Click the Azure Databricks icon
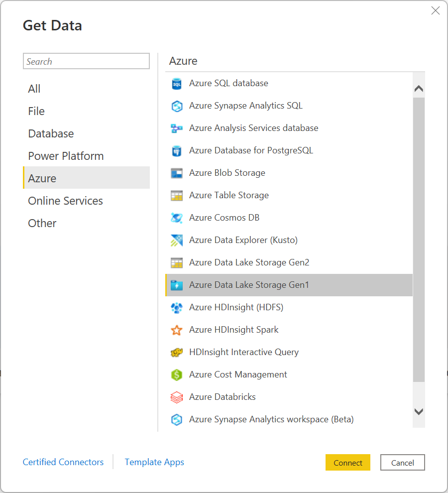This screenshot has height=493, width=448. (177, 397)
